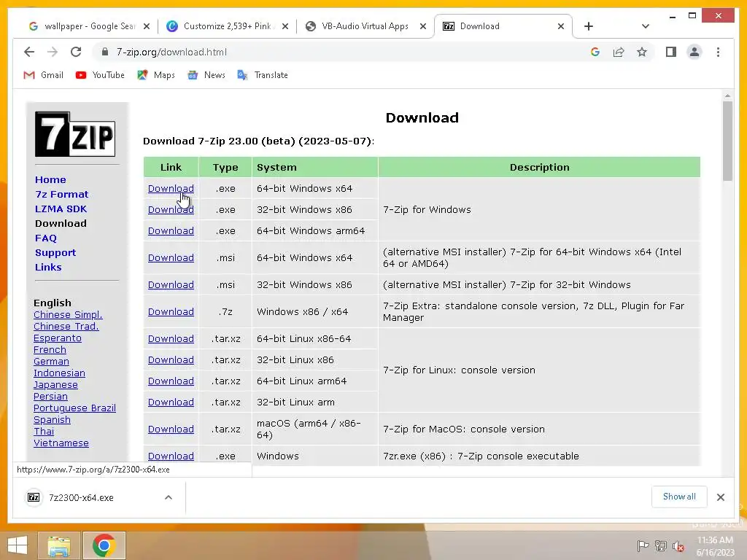Download .exe for 32-bit Windows x86
Image resolution: width=747 pixels, height=560 pixels.
[171, 209]
